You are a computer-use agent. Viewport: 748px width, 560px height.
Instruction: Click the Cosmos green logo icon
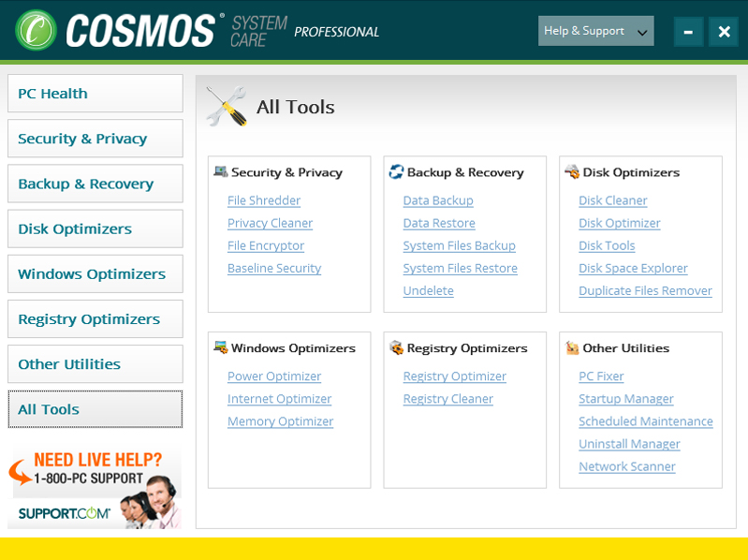point(36,30)
